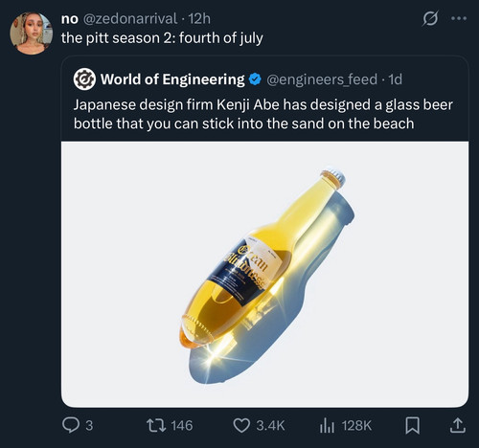Click the repost arrows icon
This screenshot has height=448, width=479.
[x=156, y=425]
